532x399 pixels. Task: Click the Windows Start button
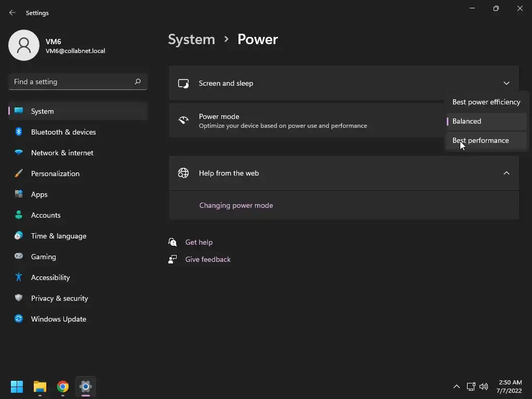[x=17, y=387]
